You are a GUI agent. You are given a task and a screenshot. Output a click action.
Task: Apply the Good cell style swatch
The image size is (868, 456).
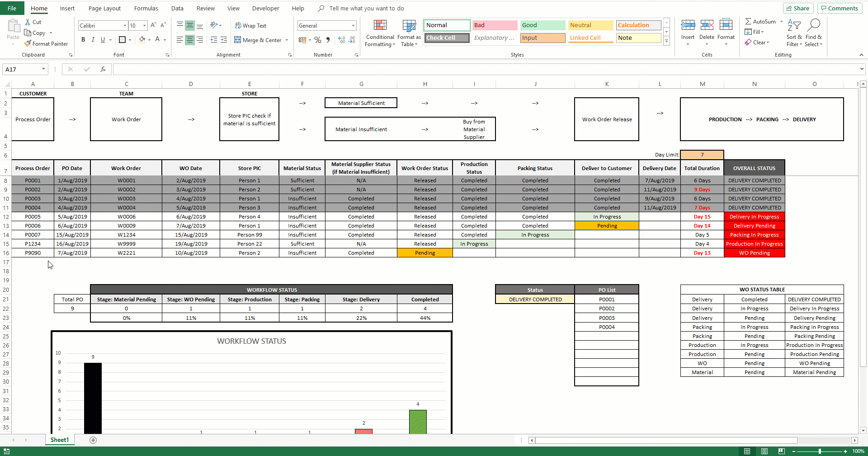542,25
